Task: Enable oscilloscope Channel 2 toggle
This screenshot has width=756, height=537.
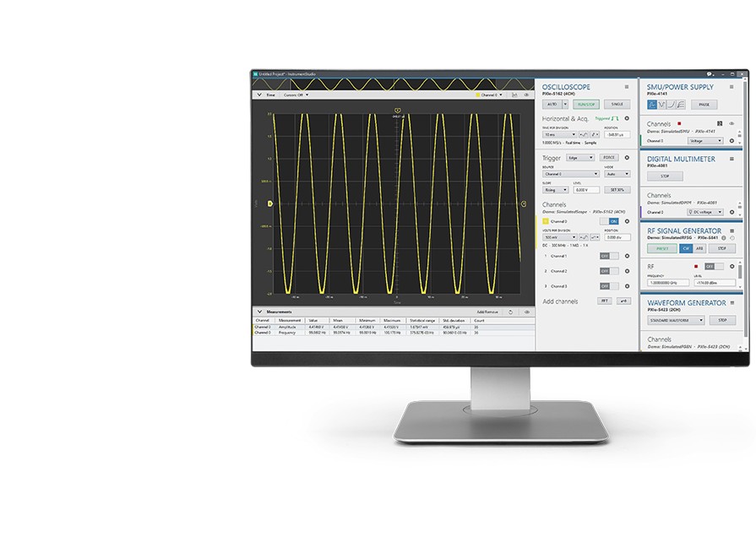Action: (x=607, y=271)
